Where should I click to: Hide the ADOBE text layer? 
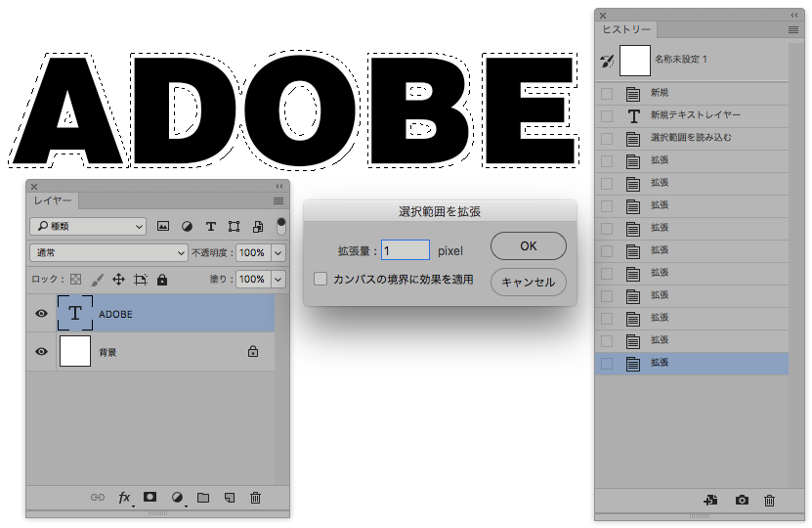(41, 314)
